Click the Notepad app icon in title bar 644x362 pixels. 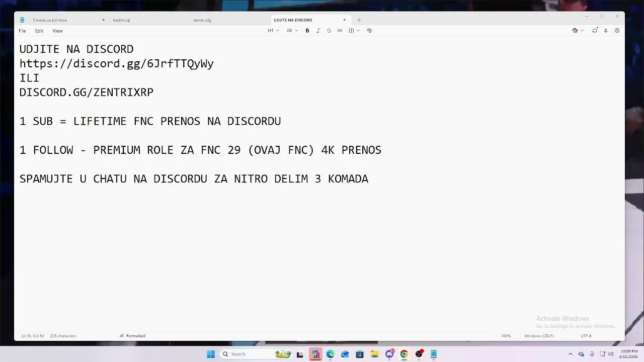click(x=22, y=20)
